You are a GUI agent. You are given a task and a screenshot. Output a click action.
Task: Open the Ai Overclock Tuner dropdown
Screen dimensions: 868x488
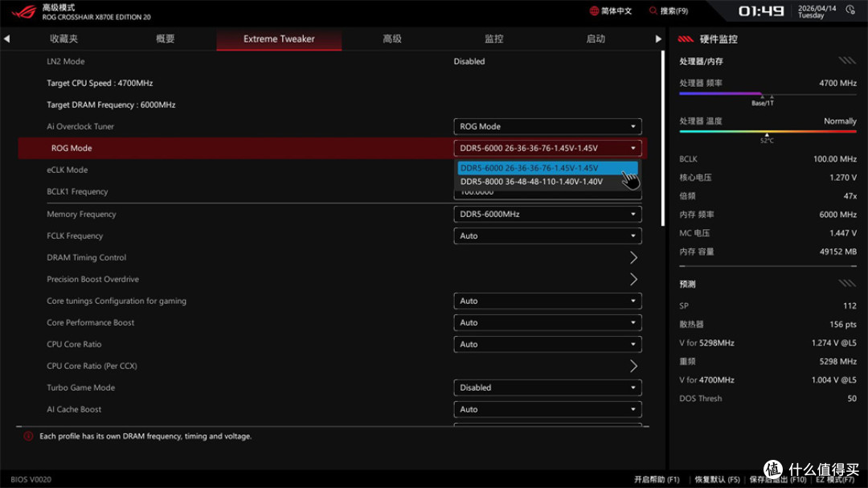pyautogui.click(x=547, y=126)
